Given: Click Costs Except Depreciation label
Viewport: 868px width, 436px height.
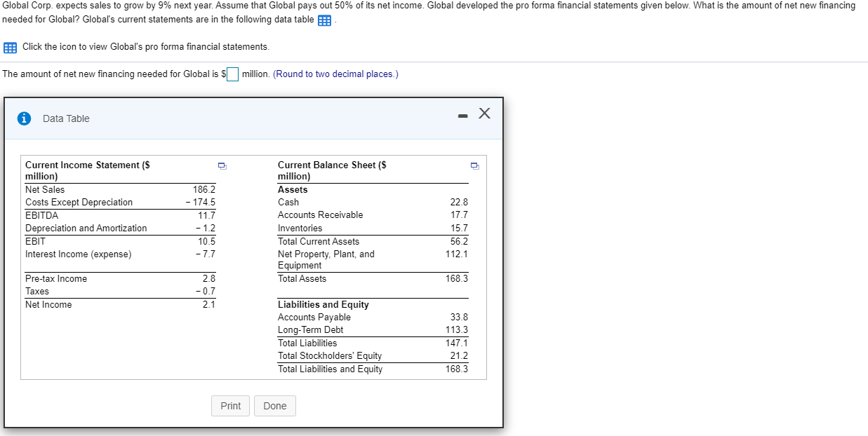Looking at the screenshot, I should click(x=79, y=203).
